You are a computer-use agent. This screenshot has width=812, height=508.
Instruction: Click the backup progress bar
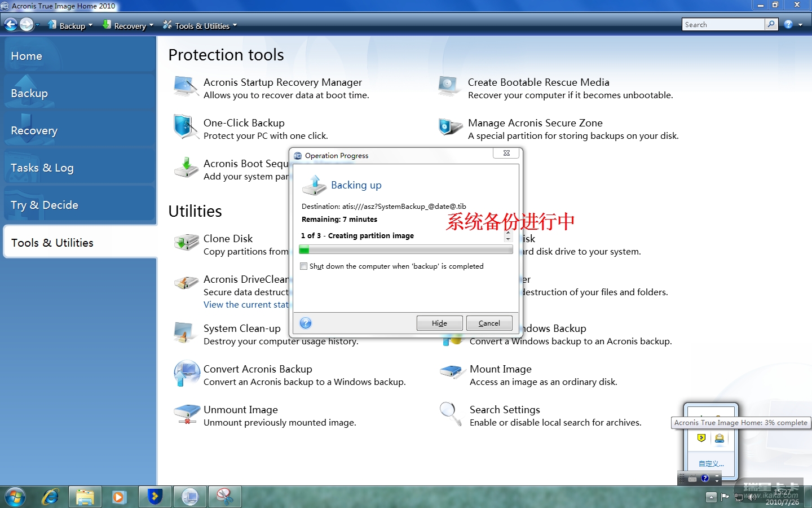pyautogui.click(x=406, y=249)
